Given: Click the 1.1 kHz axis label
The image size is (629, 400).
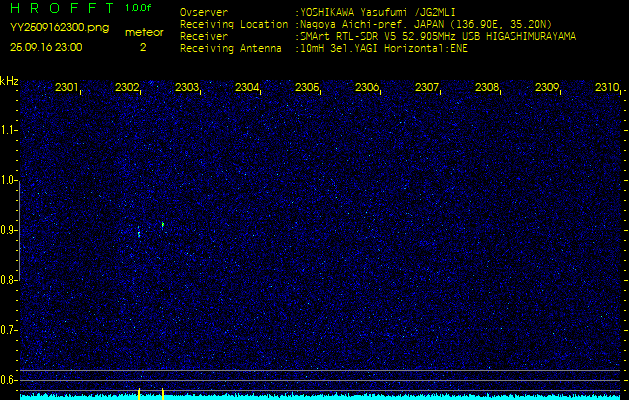Looking at the screenshot, I should 8,130.
